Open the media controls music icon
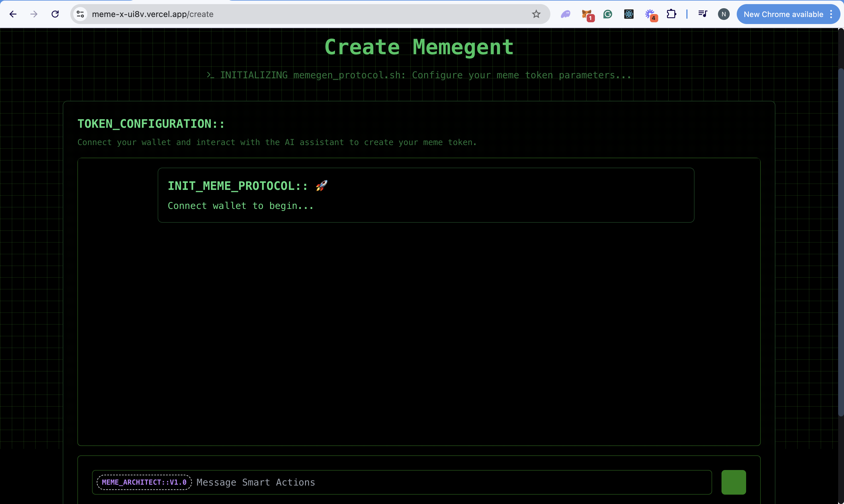This screenshot has height=504, width=844. pos(702,14)
